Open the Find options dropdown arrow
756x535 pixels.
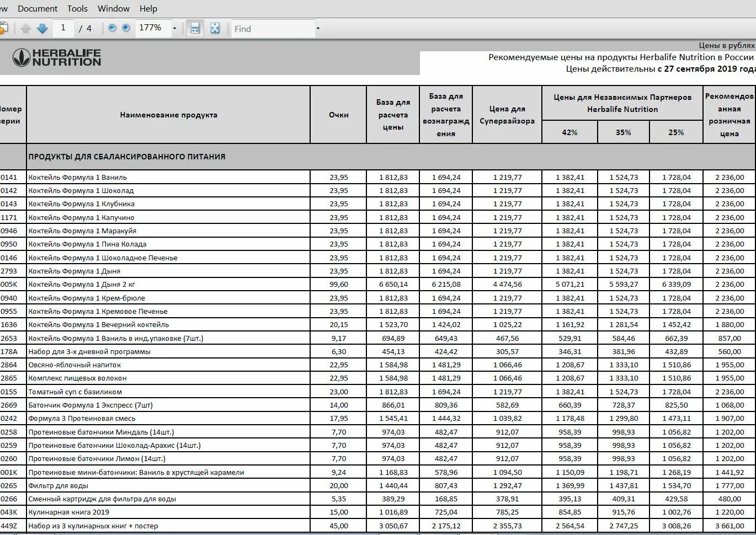click(318, 29)
